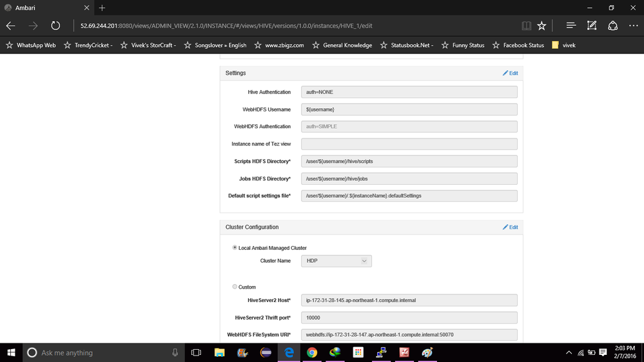
Task: Click the Scripts HDFS Directory field
Action: 409,161
